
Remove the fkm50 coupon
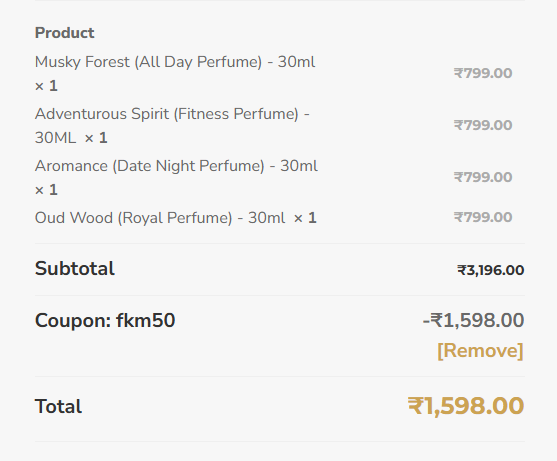pyautogui.click(x=480, y=351)
